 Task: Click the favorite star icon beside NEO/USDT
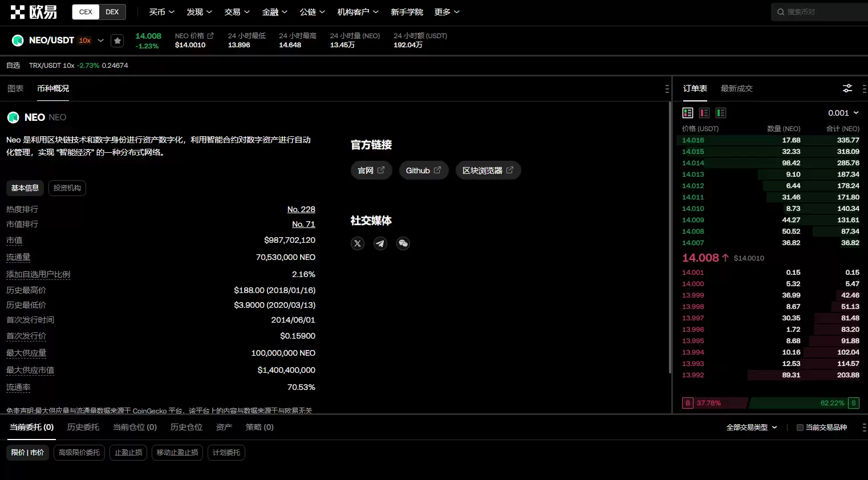click(x=117, y=40)
